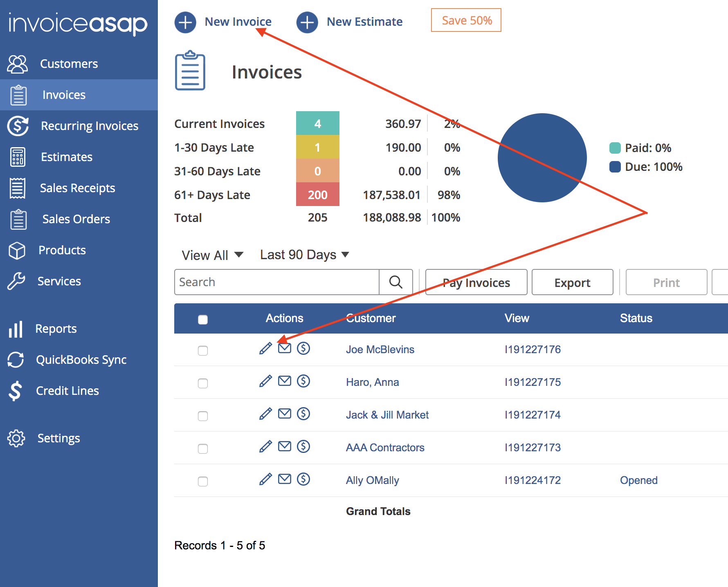Open the Reports section

(56, 328)
